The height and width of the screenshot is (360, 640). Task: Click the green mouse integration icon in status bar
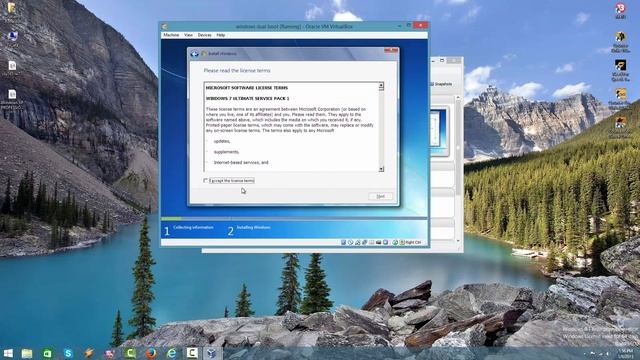395,242
